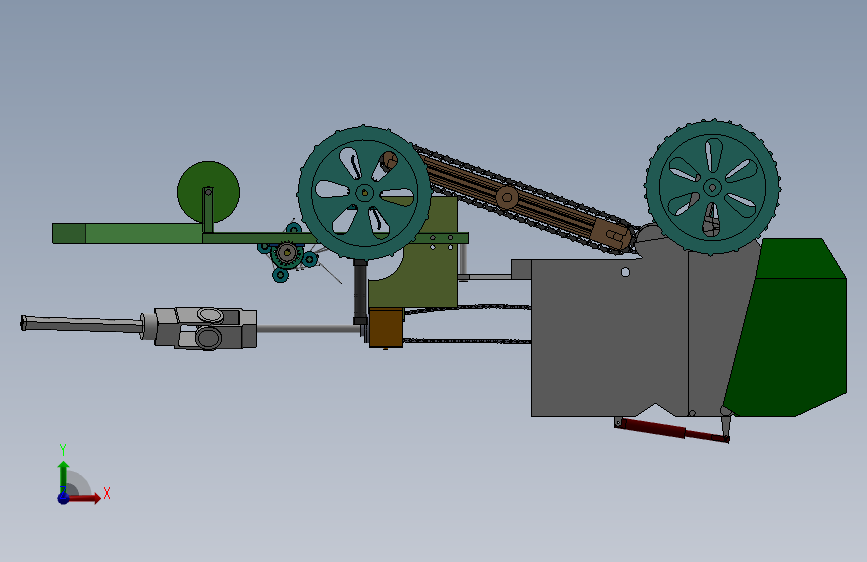Pick the light green horizontal drawbar beam

point(144,233)
